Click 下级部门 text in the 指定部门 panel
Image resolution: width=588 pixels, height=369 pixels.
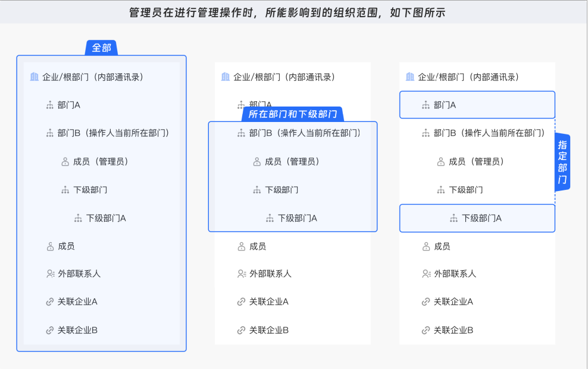tap(466, 190)
